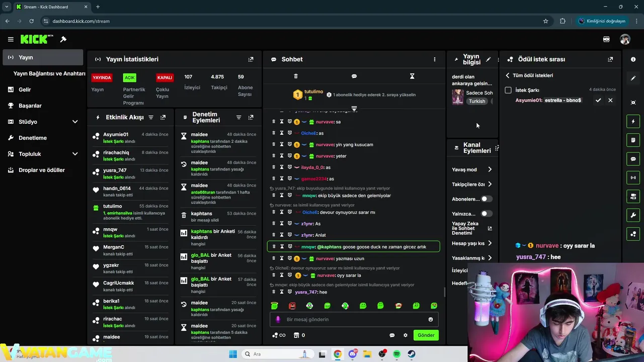Go back via Tüm ödül istekleri
The image size is (644, 362).
[529, 75]
